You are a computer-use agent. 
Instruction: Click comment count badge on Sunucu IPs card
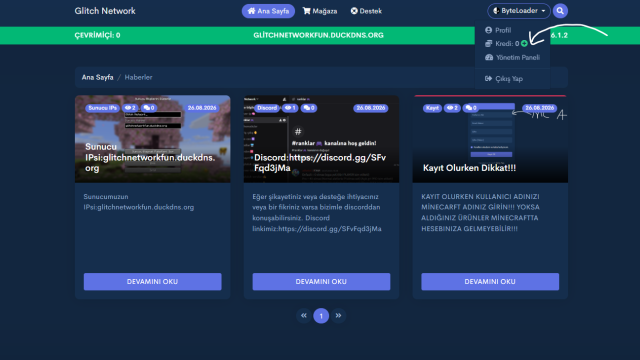point(149,108)
